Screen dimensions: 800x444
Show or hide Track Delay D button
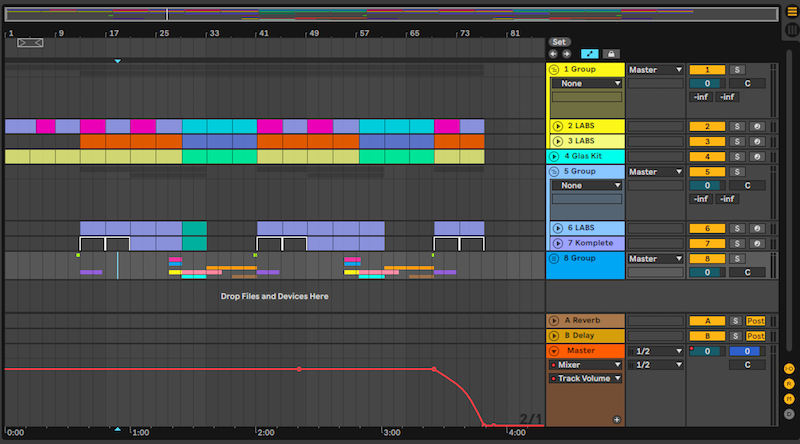click(789, 414)
